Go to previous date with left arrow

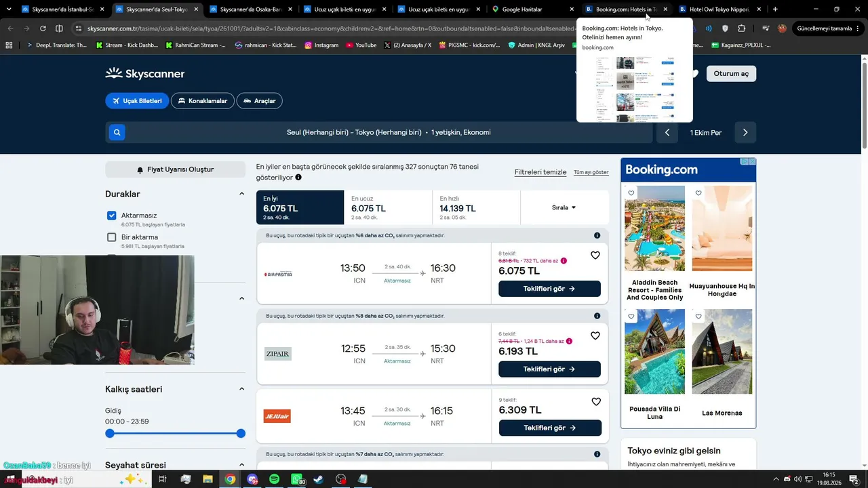(x=667, y=132)
